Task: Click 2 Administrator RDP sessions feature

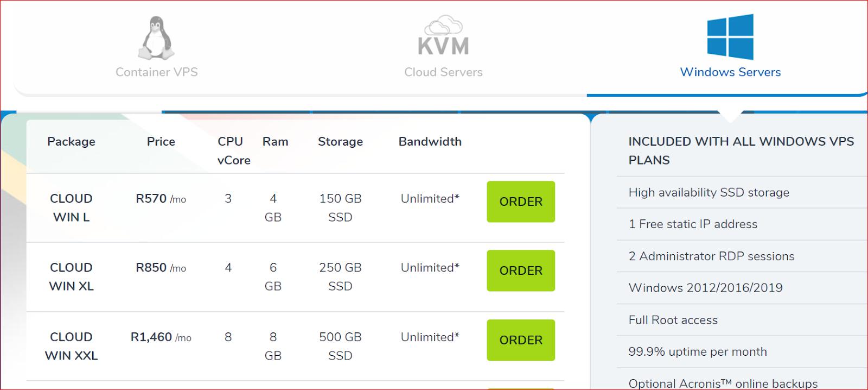Action: [711, 256]
